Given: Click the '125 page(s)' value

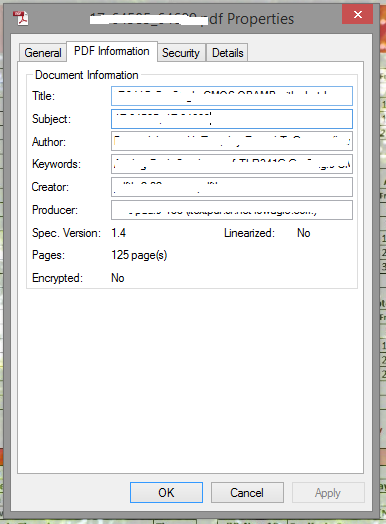Looking at the screenshot, I should pyautogui.click(x=139, y=255).
